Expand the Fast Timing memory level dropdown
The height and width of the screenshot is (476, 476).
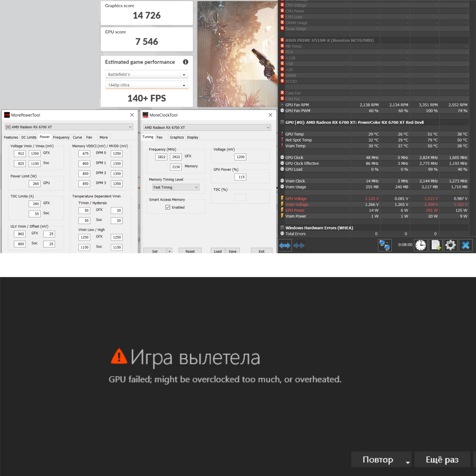(x=175, y=187)
